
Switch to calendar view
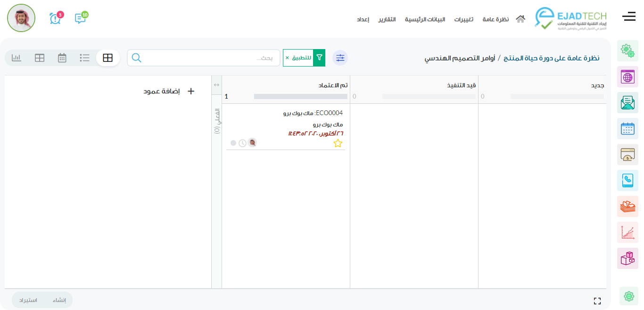(62, 58)
